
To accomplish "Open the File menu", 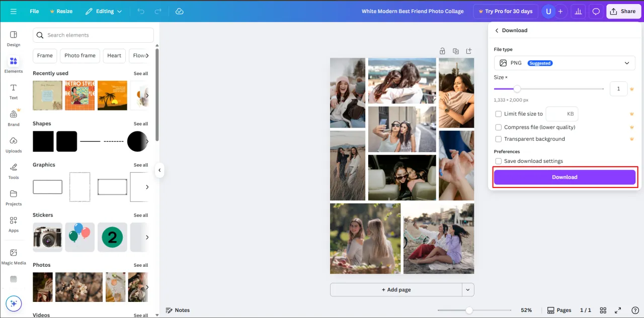I will (x=34, y=11).
